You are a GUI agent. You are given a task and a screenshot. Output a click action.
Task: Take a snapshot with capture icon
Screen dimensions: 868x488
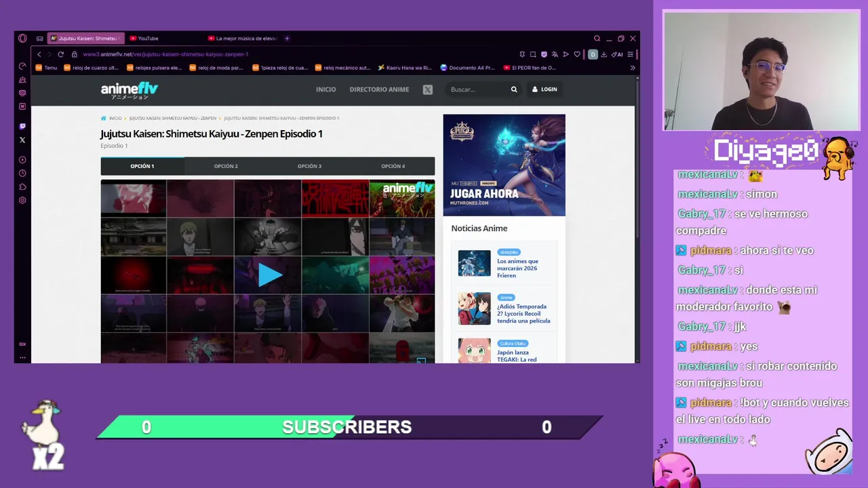pos(533,54)
